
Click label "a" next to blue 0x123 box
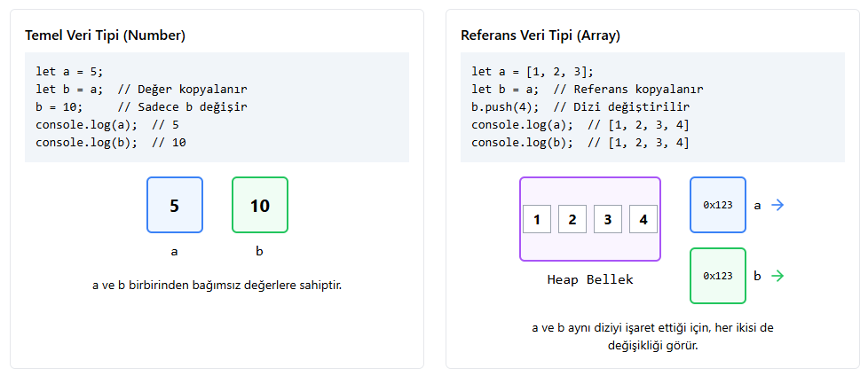pos(757,205)
